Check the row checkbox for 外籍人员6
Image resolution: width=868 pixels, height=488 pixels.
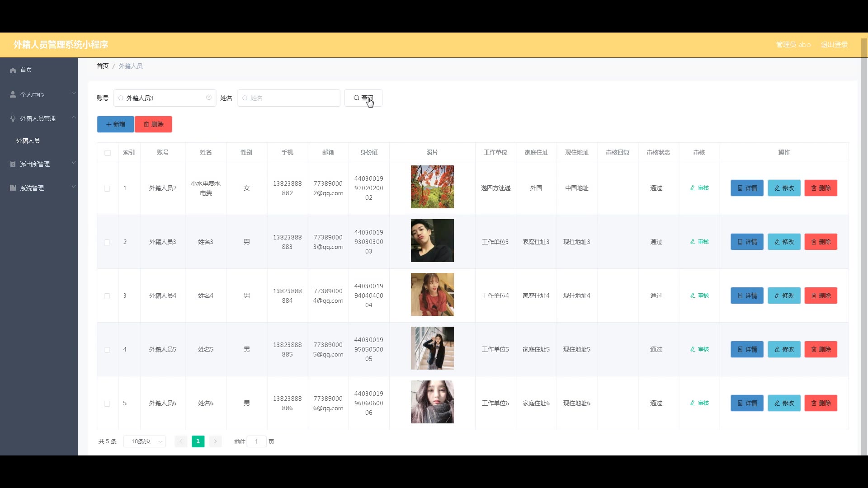[x=107, y=404]
